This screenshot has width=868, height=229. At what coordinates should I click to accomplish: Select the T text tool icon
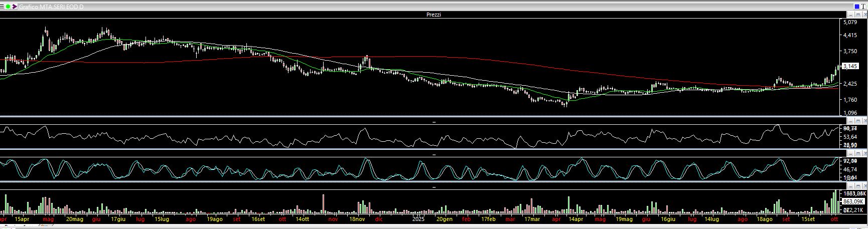(863, 7)
